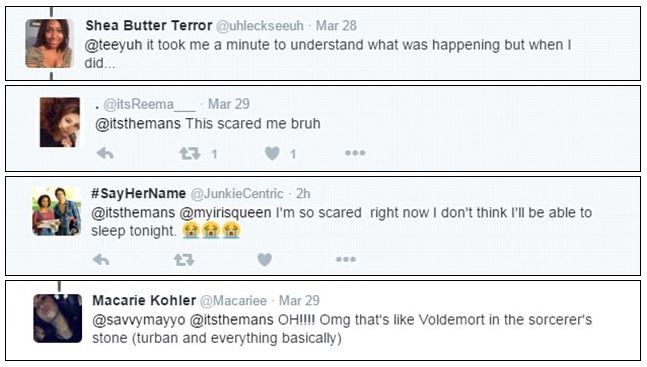
Task: Open Shea Butter Terror's profile picture
Action: click(50, 43)
